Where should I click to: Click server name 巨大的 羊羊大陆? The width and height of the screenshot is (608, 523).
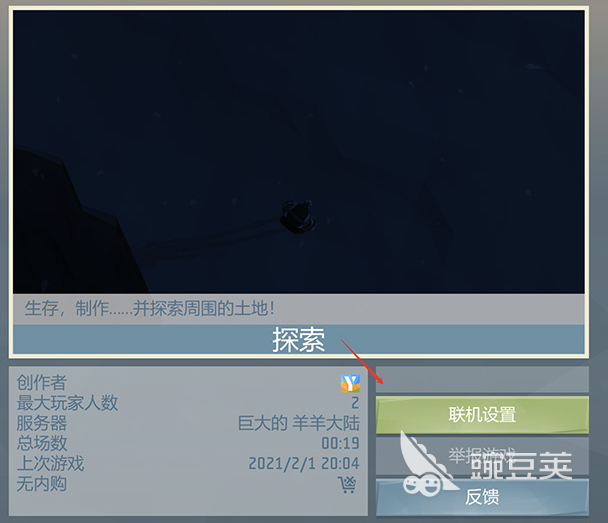(x=299, y=423)
